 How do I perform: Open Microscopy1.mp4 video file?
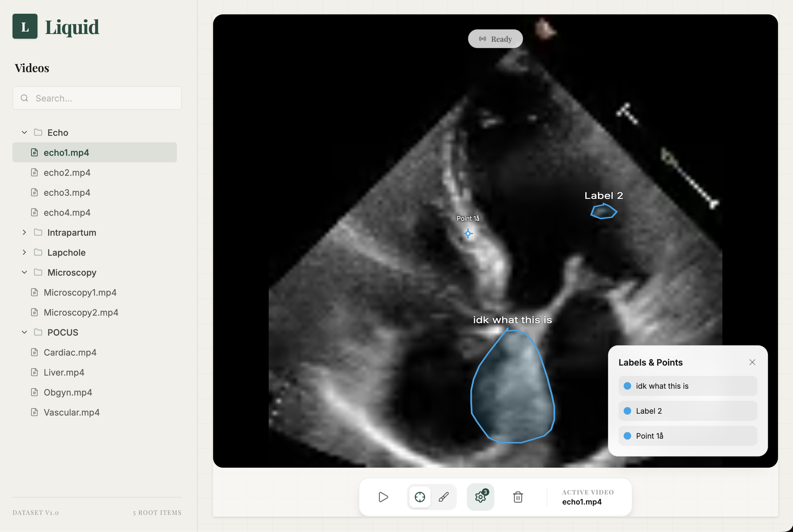click(x=80, y=293)
